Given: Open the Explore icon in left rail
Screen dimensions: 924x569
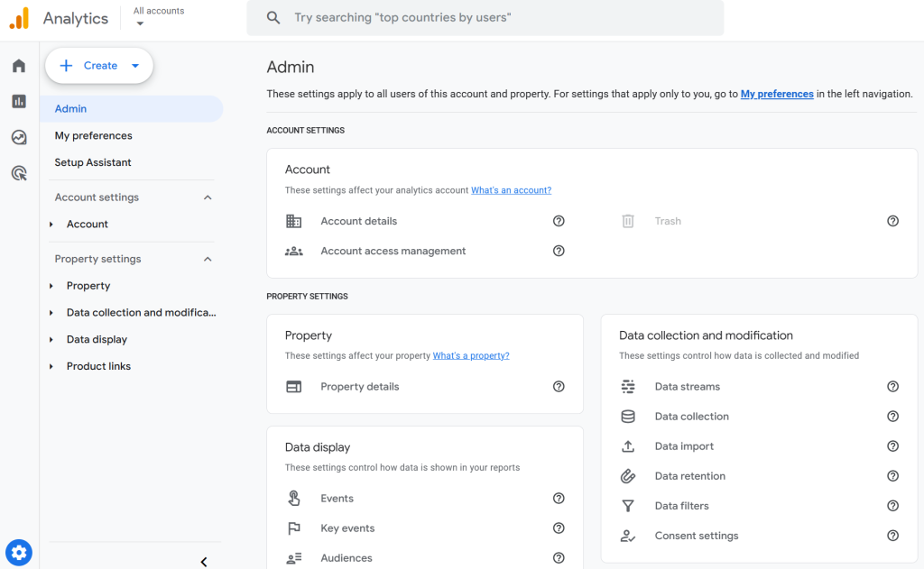Looking at the screenshot, I should pos(19,137).
